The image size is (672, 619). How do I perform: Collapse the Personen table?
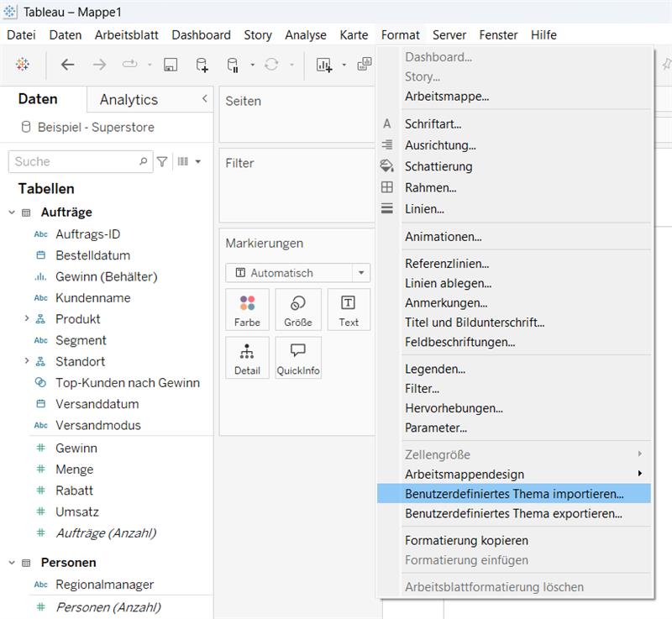(12, 563)
